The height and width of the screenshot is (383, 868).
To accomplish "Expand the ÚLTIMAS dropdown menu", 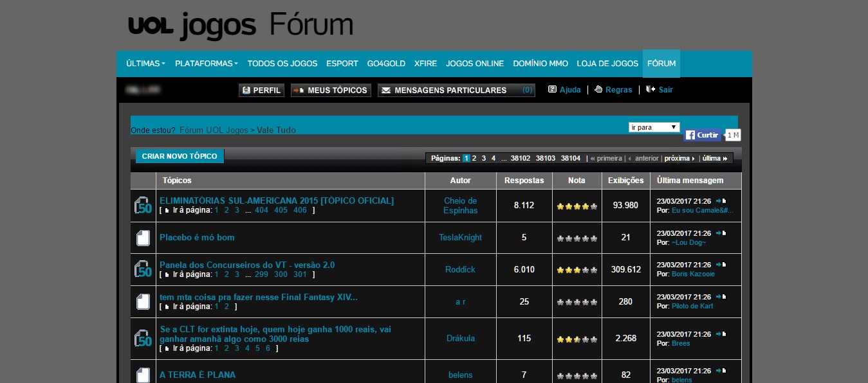I will (145, 64).
